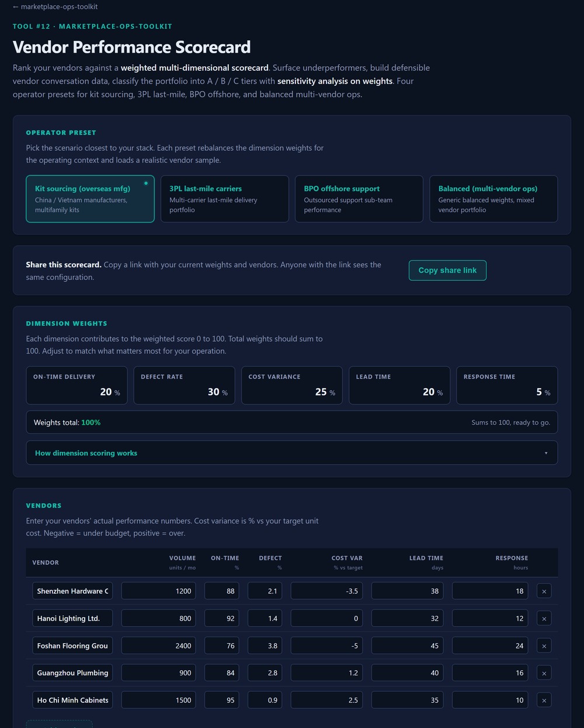Edit Hanoi Lighting Ltd. name field
Screen dimensions: 584x728
pyautogui.click(x=72, y=618)
